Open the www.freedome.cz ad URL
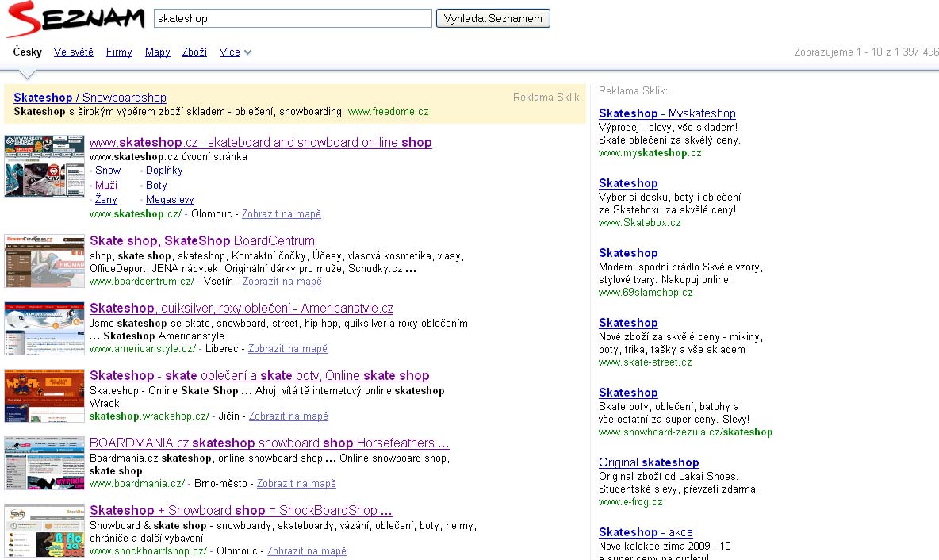Screen dimensions: 939x560 (388, 111)
